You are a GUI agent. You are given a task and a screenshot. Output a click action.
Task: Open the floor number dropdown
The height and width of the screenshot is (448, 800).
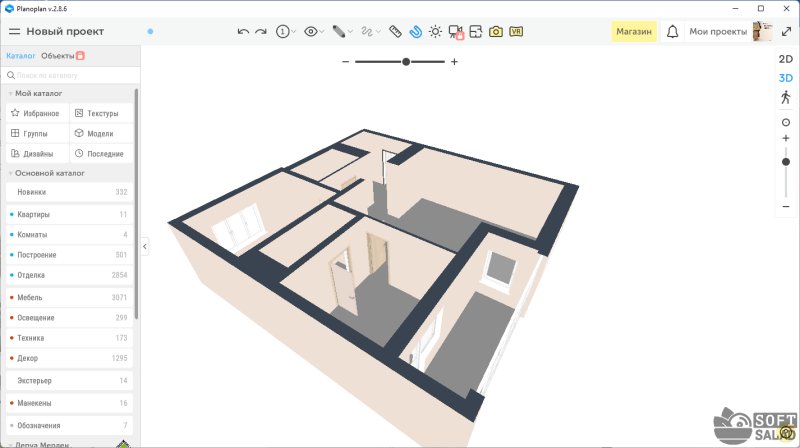pyautogui.click(x=285, y=32)
